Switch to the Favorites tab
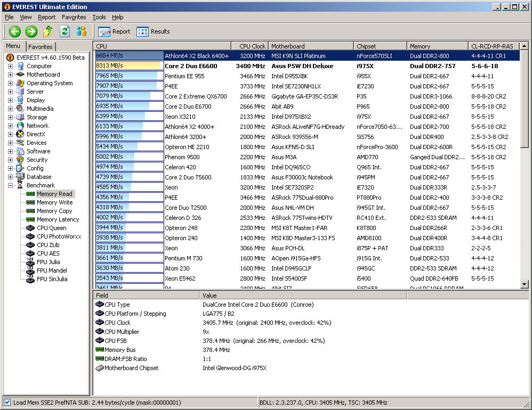 (x=41, y=47)
